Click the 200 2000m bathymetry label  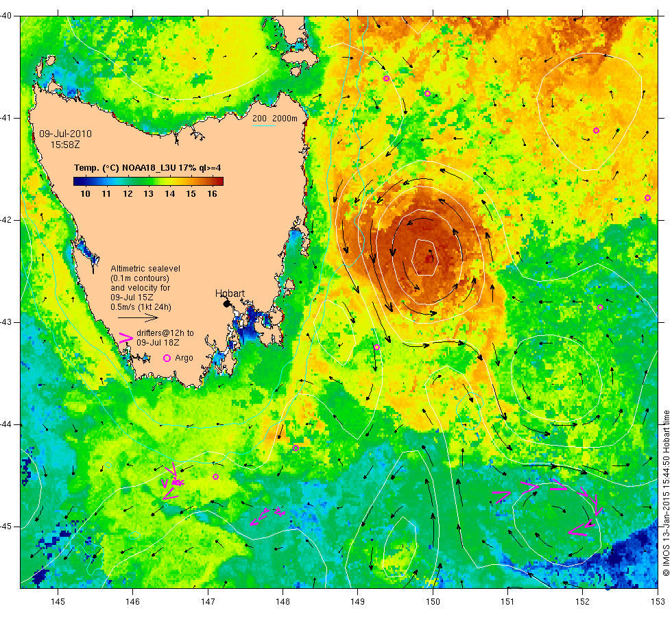[x=275, y=118]
